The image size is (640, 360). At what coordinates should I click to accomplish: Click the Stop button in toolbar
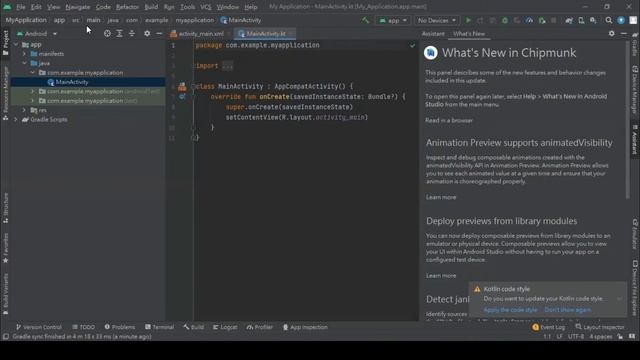coord(553,20)
